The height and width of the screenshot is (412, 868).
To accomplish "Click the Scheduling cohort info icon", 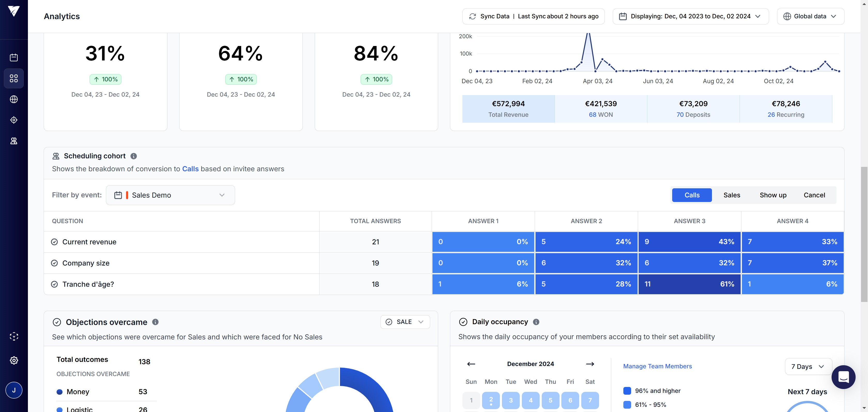I will coord(134,156).
